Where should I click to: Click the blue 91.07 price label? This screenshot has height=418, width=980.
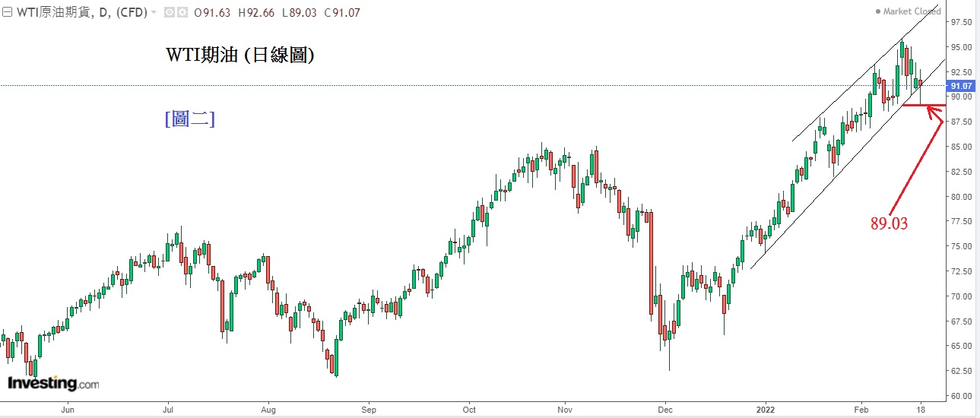point(961,86)
